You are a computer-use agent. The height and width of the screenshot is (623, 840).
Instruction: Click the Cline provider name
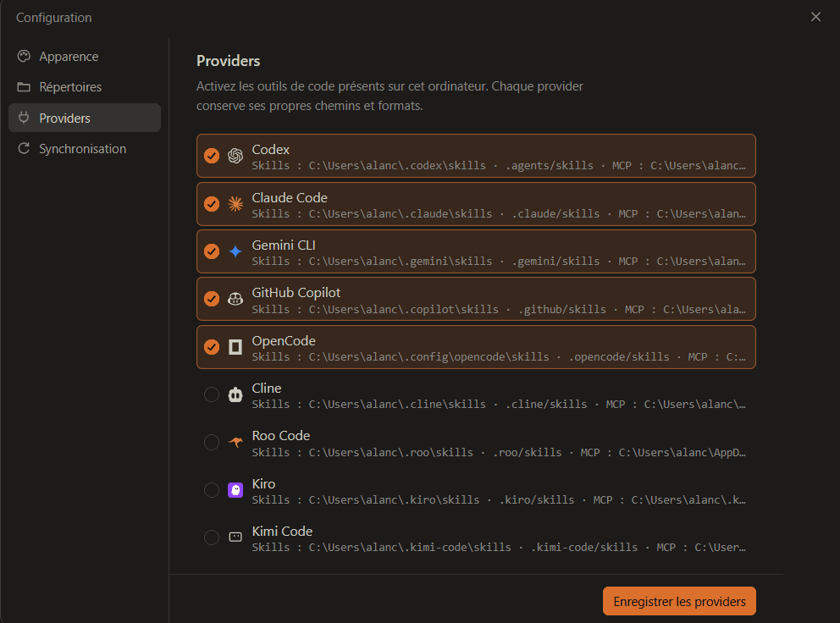(x=266, y=388)
